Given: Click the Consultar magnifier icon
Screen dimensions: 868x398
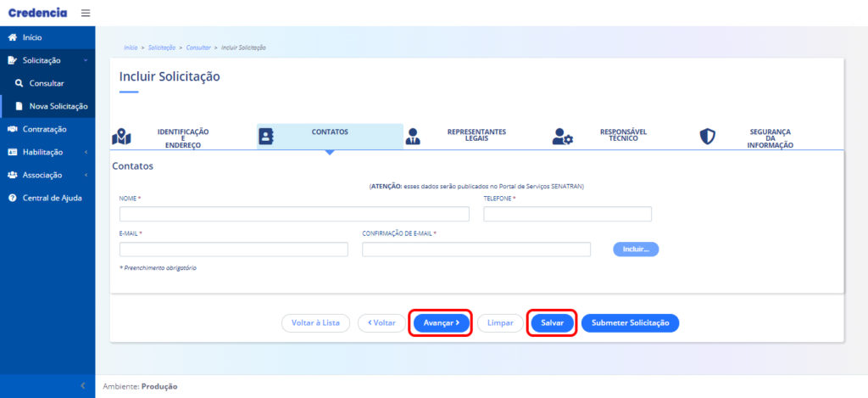Looking at the screenshot, I should coord(19,83).
